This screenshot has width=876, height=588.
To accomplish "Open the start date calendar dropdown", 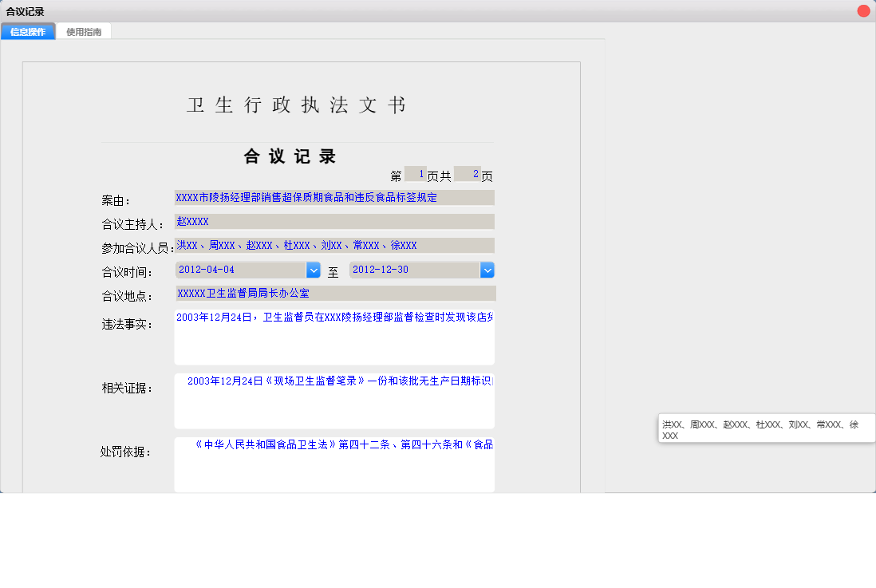I will pos(314,270).
